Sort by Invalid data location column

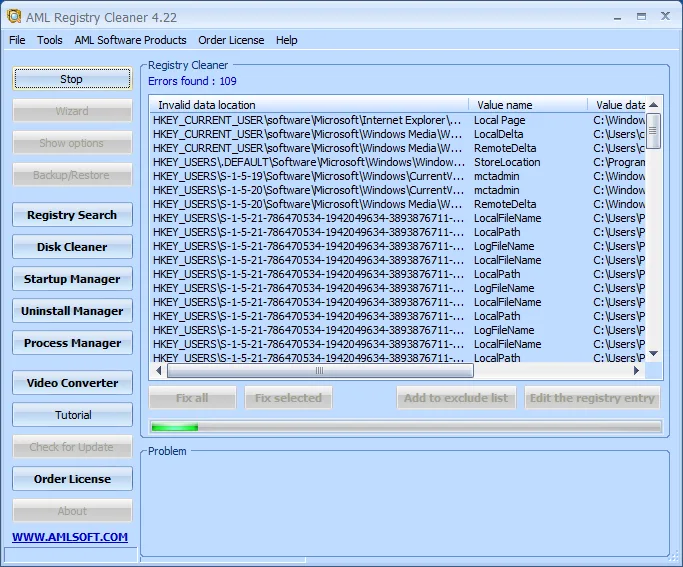[309, 105]
